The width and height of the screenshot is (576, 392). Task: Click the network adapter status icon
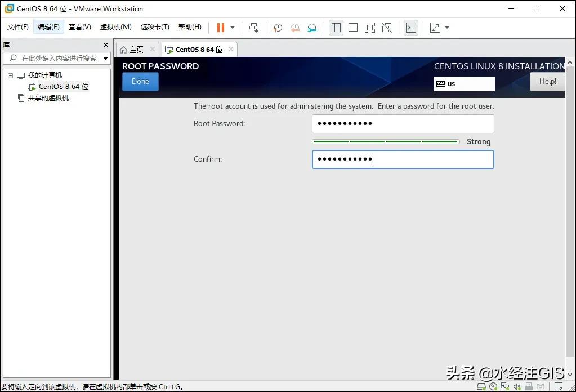pyautogui.click(x=505, y=387)
